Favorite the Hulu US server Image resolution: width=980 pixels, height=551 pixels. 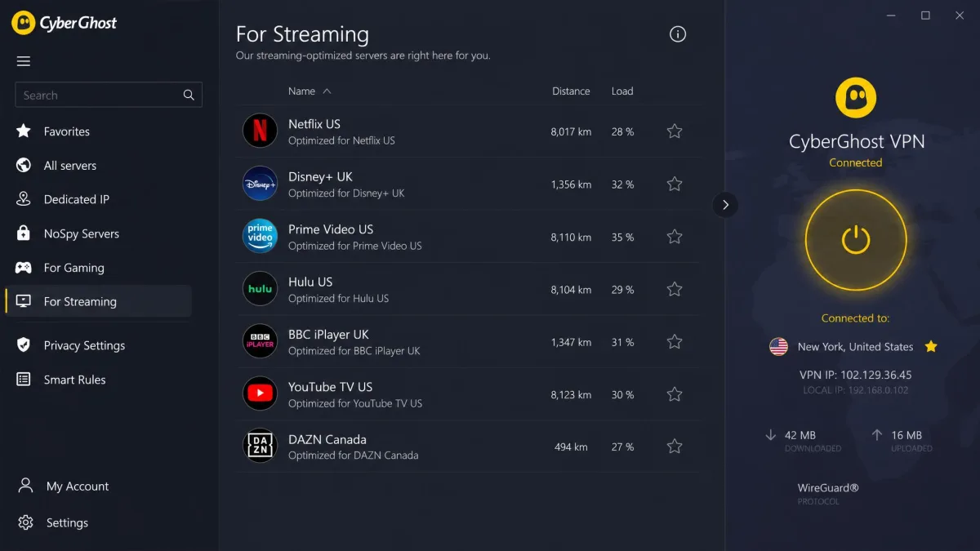(x=675, y=289)
